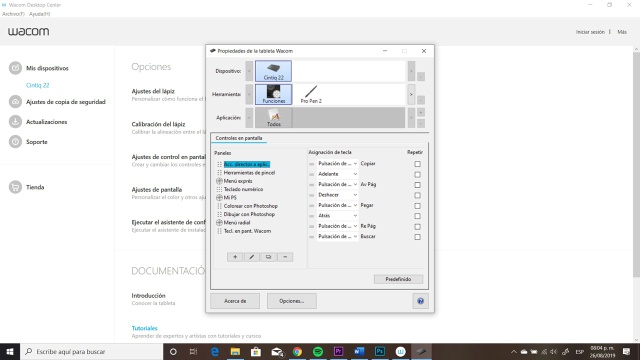Open Microsoft Word from the taskbar
Screen dimensions: 640x360
point(359,351)
